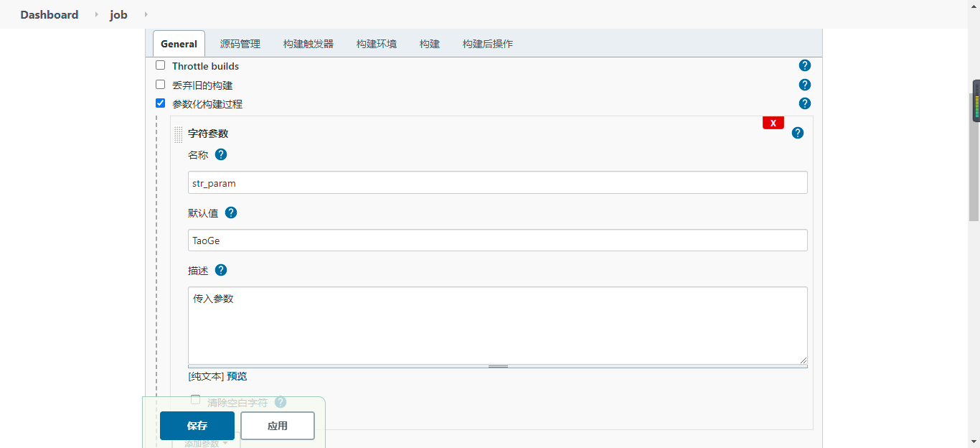980x448 pixels.
Task: Expand the job breadcrumb arrow
Action: point(146,14)
